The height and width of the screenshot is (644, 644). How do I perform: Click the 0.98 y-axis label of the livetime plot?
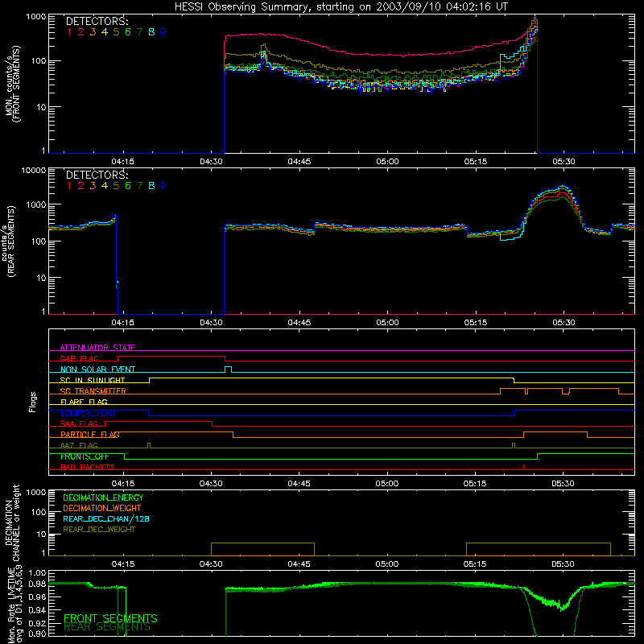click(x=37, y=584)
